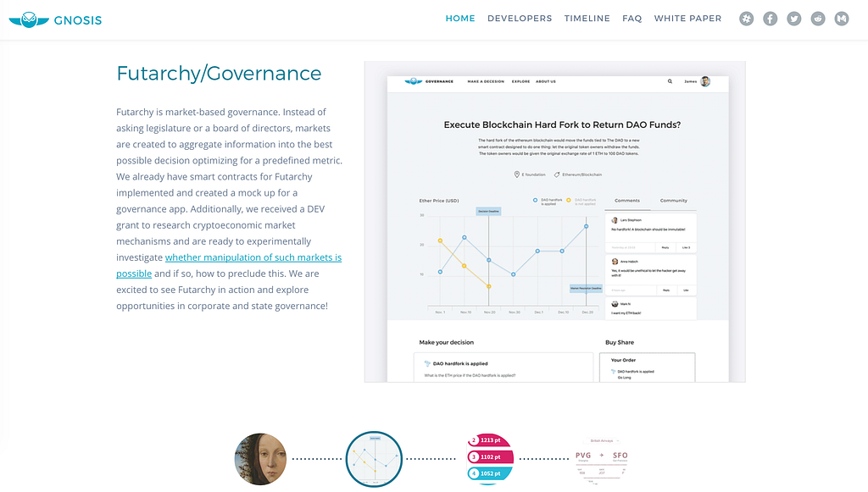The width and height of the screenshot is (868, 492).
Task: Click the search icon in the mockup
Action: pyautogui.click(x=670, y=81)
